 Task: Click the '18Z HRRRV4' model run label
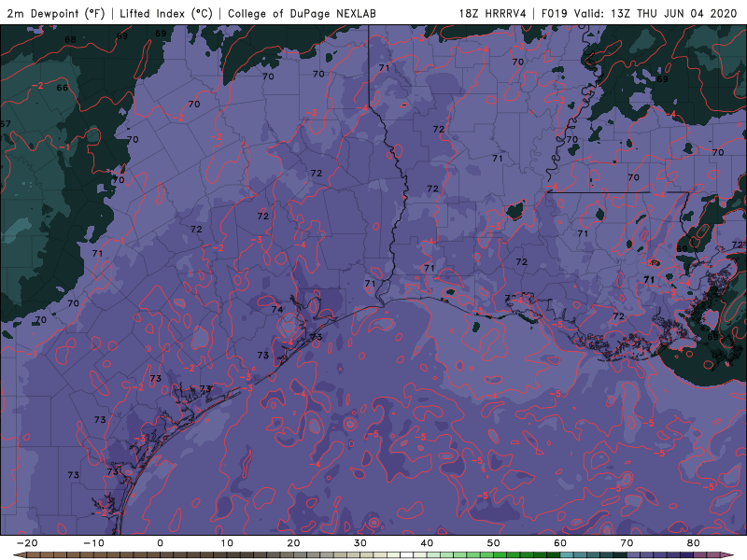click(492, 13)
